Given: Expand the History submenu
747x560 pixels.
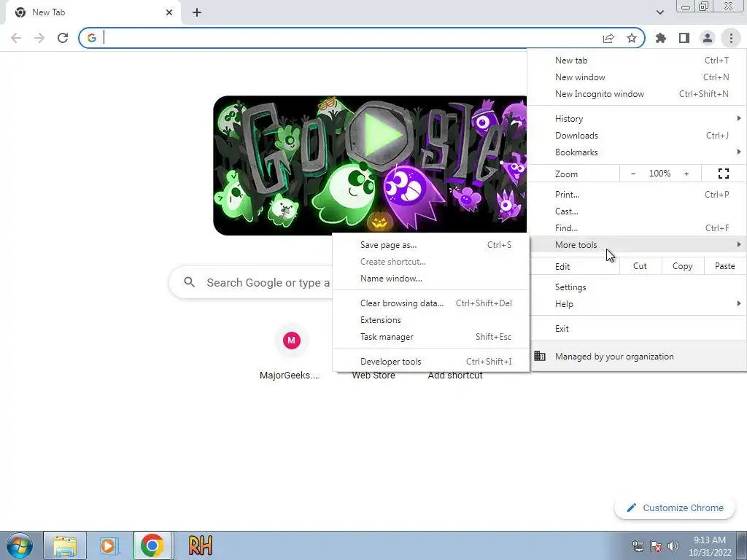Looking at the screenshot, I should (637, 119).
